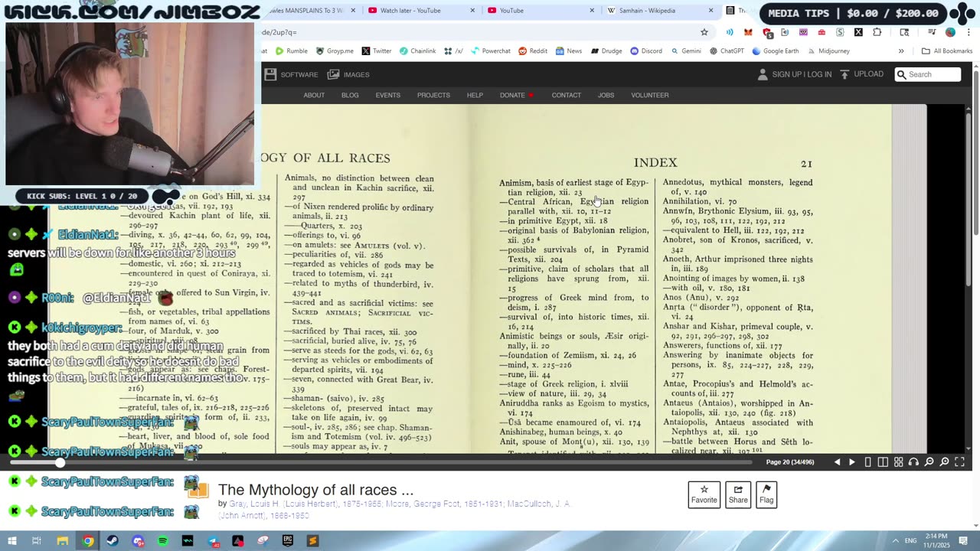Open Epic Games Launcher from taskbar
Screen dimensions: 980x551
coord(287,541)
